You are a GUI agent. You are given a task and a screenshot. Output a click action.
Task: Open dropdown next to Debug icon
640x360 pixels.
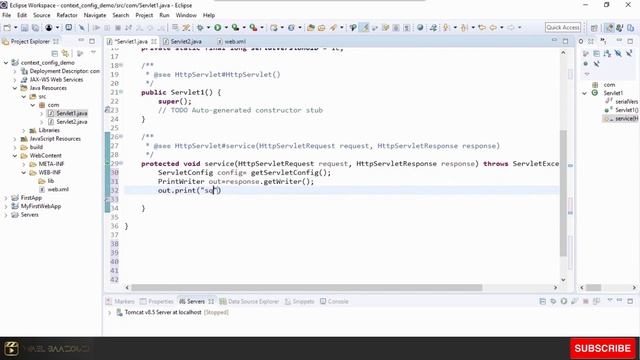[x=208, y=27]
